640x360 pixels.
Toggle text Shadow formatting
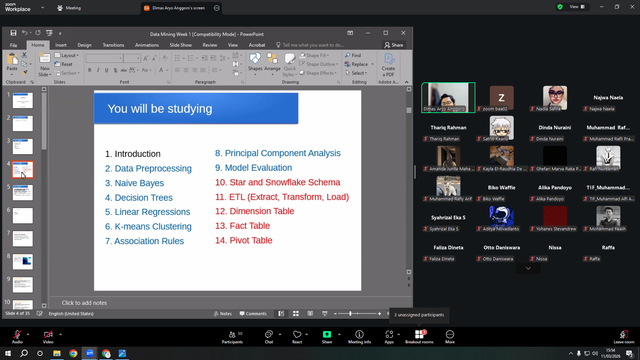(116, 70)
